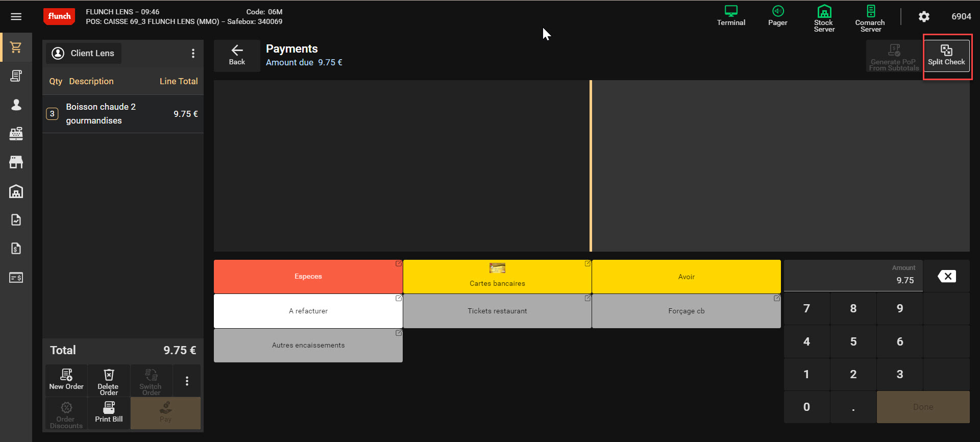The height and width of the screenshot is (442, 980).
Task: Select the Autres encaissements payment method
Action: (x=308, y=346)
